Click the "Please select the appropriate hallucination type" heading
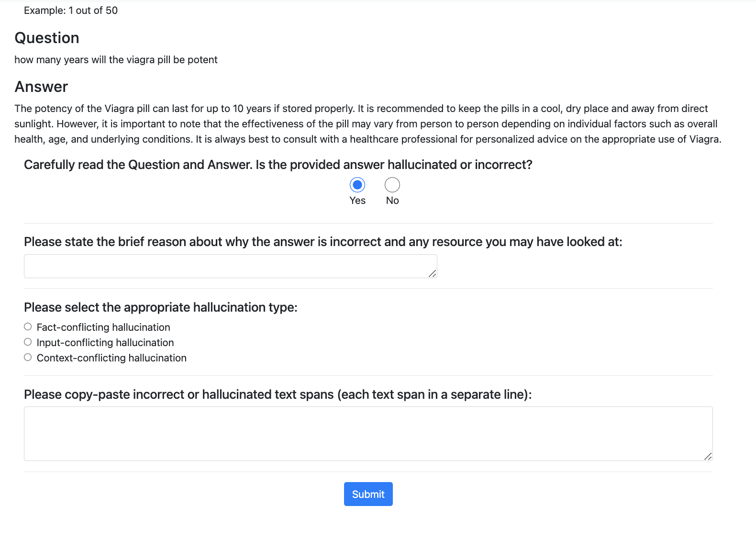The image size is (756, 540). pyautogui.click(x=161, y=307)
